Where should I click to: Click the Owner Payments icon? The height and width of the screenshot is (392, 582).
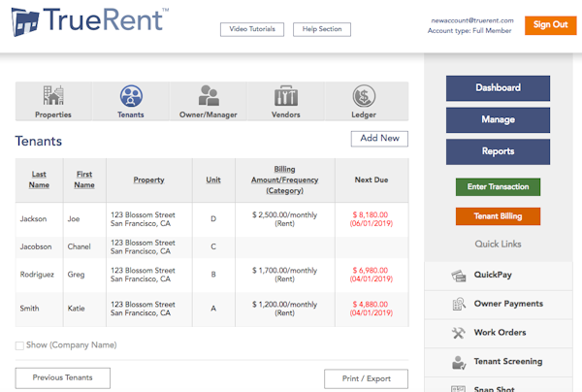click(x=459, y=304)
